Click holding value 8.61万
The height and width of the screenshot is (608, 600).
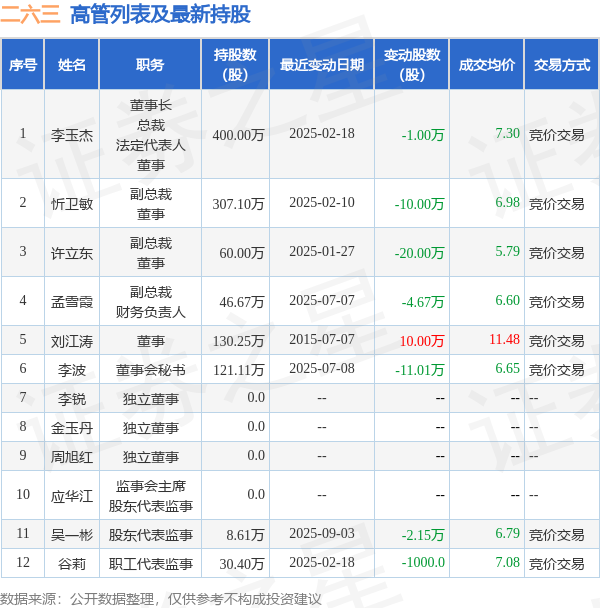245,535
